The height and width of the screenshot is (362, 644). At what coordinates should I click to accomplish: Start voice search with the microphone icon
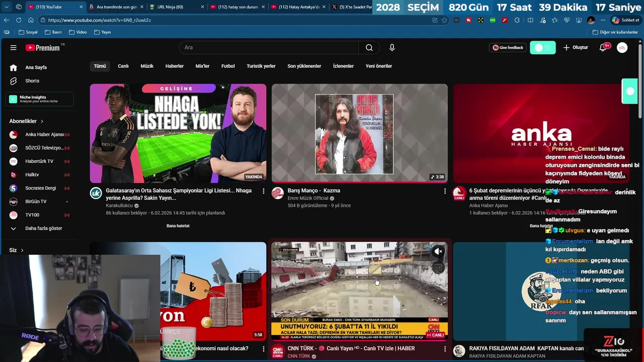click(392, 48)
